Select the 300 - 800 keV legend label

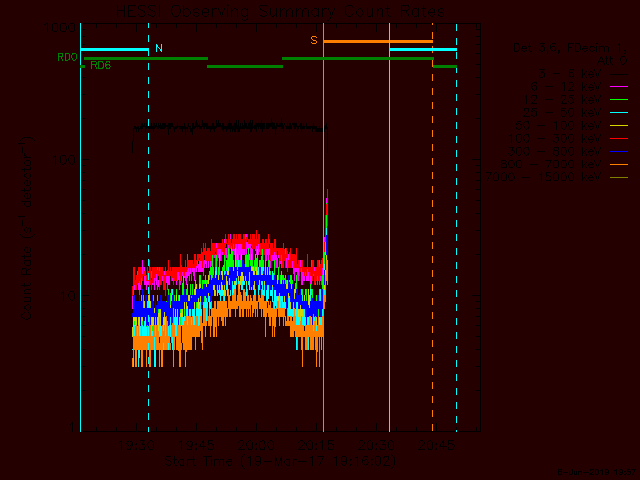(554, 152)
